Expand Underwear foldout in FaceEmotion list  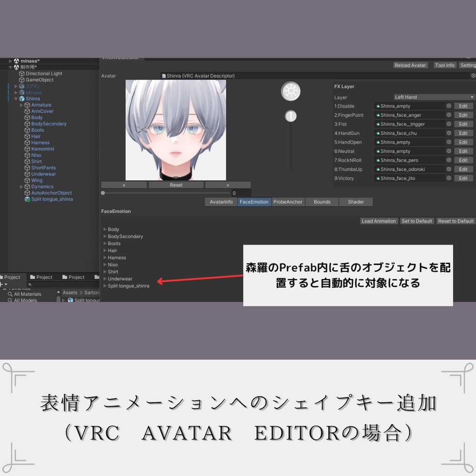point(105,279)
